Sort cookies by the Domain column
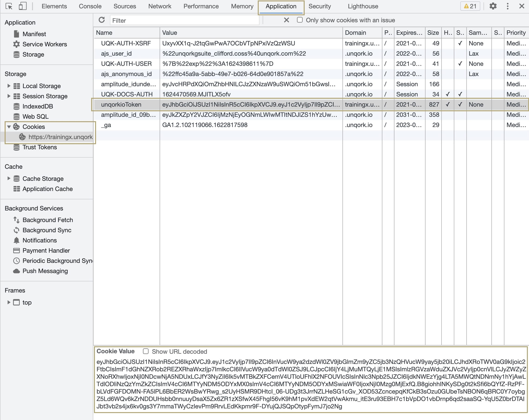 (362, 33)
